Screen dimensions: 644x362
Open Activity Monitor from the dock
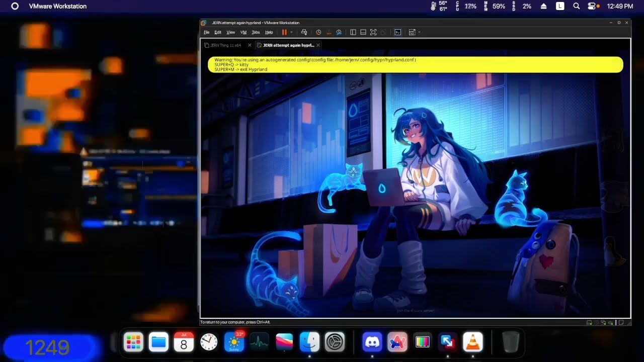tap(259, 342)
